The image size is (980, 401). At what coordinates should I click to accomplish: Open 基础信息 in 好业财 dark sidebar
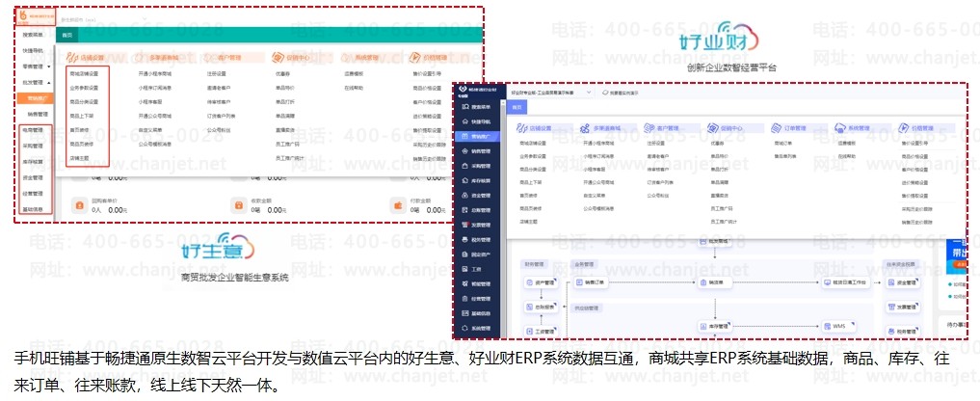pyautogui.click(x=476, y=313)
